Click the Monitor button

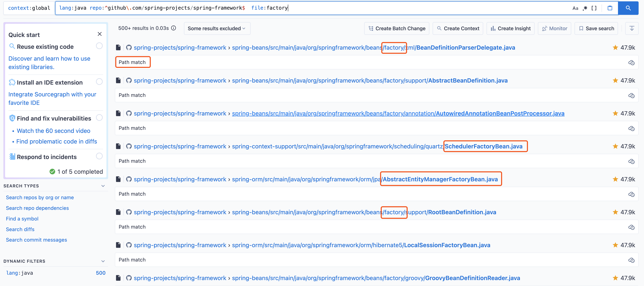pos(554,29)
